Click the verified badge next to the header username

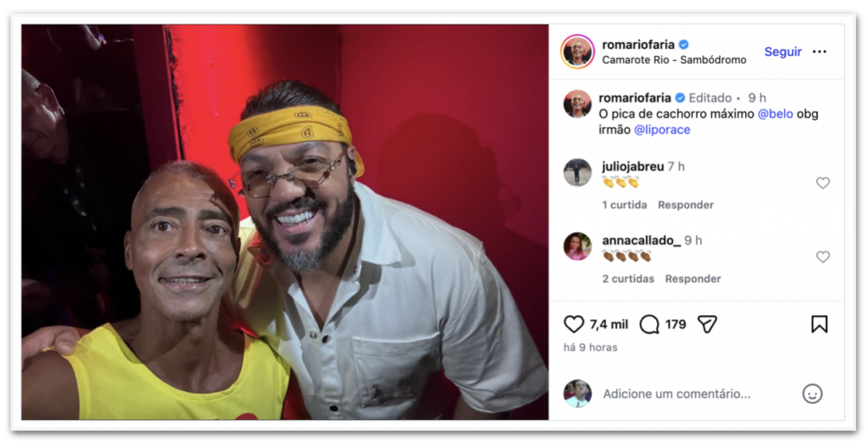(684, 44)
